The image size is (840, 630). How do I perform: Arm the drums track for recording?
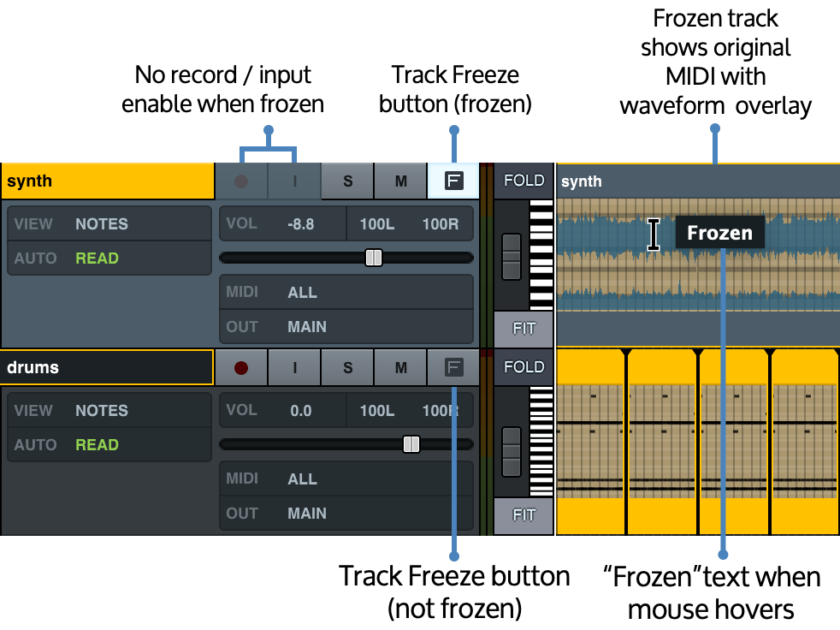(241, 367)
